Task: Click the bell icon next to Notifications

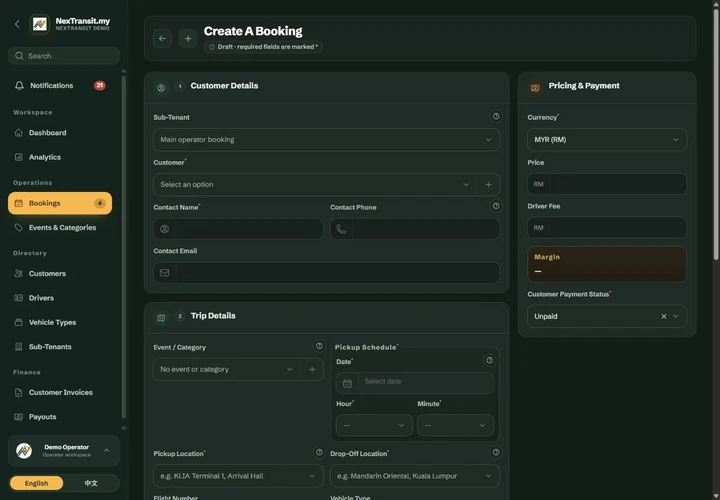Action: (x=19, y=85)
